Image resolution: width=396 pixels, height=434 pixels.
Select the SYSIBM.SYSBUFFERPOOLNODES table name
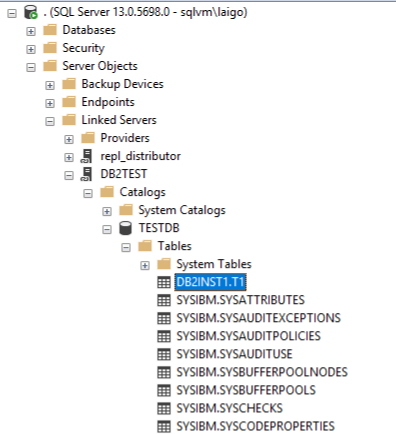262,372
